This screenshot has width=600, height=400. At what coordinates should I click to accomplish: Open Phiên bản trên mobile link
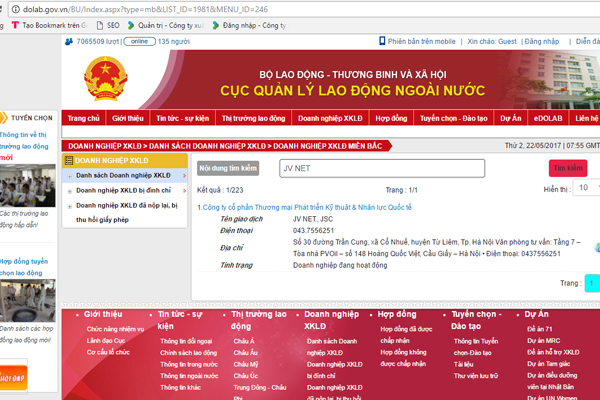[x=421, y=41]
